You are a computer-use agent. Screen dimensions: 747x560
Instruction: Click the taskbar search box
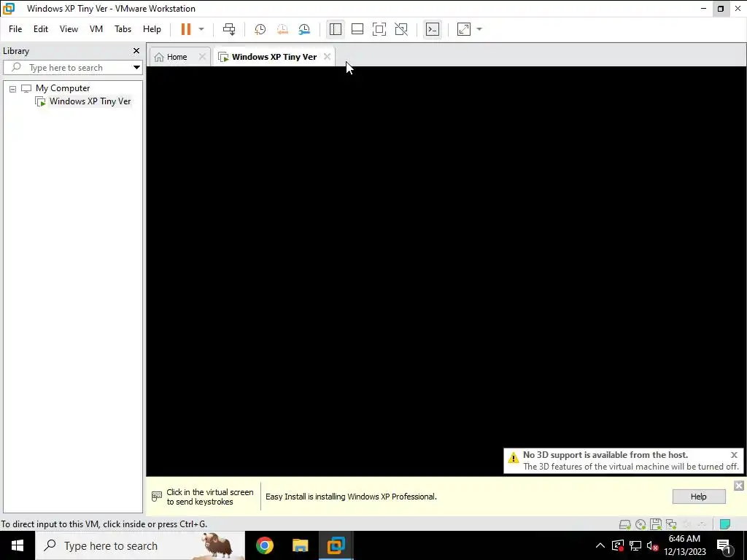pyautogui.click(x=140, y=545)
